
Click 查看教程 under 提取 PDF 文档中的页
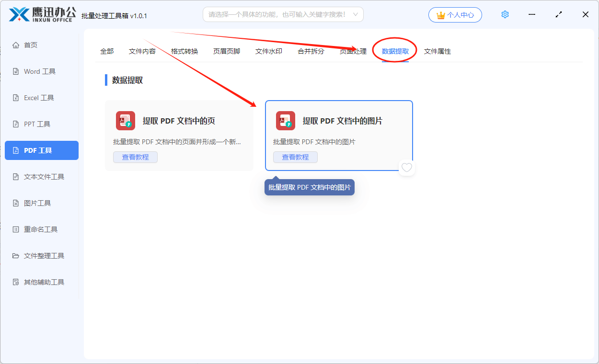(135, 157)
